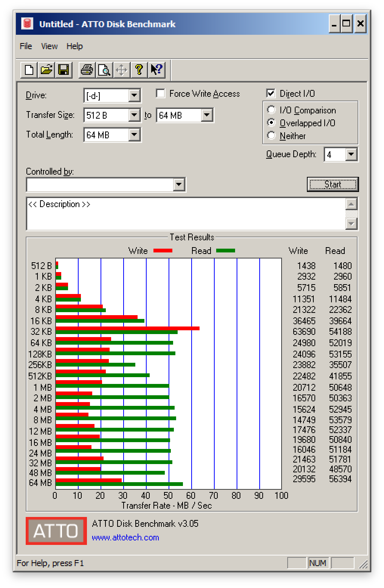Expand Total Length dropdown
Viewport: 384px width, 588px height.
(x=134, y=135)
